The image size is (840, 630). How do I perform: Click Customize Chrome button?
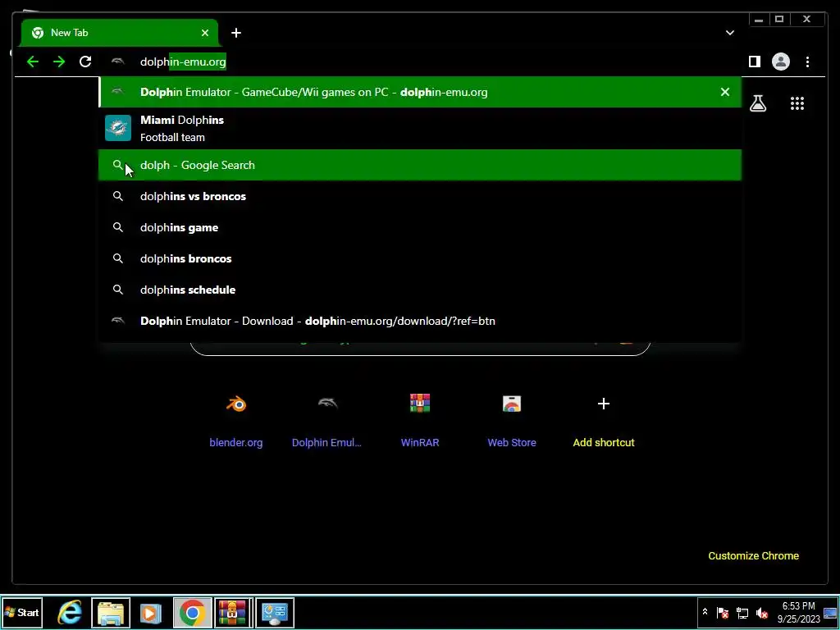[x=753, y=555]
